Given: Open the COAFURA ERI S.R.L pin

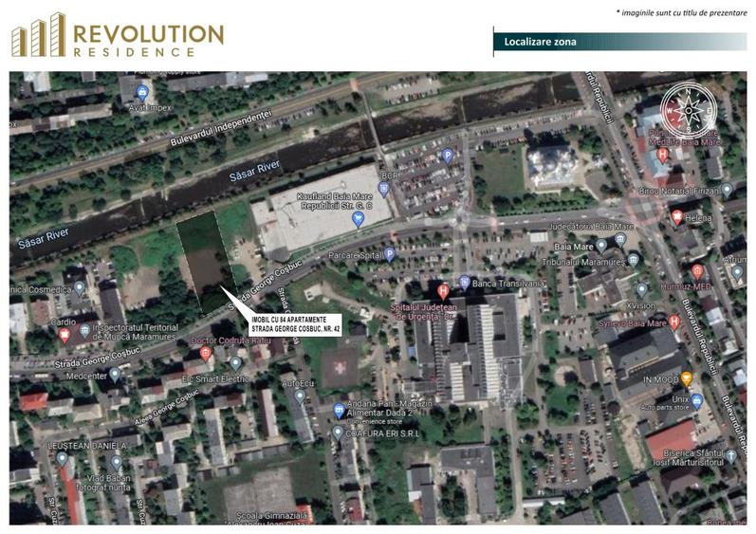Looking at the screenshot, I should click(x=338, y=433).
